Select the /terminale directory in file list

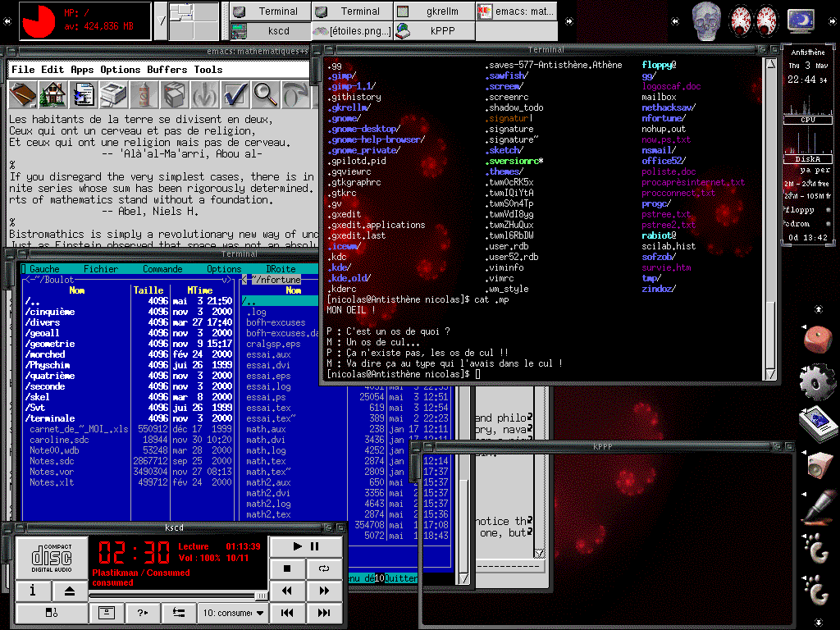pos(51,418)
